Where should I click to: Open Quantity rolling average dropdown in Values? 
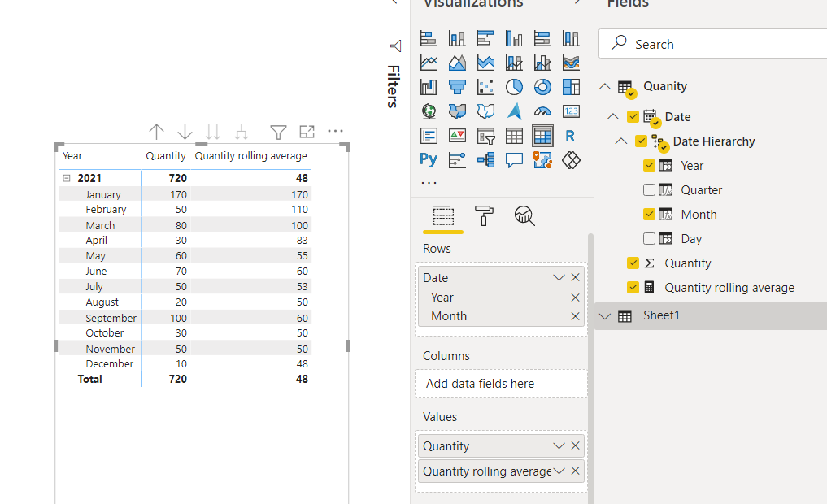click(559, 471)
